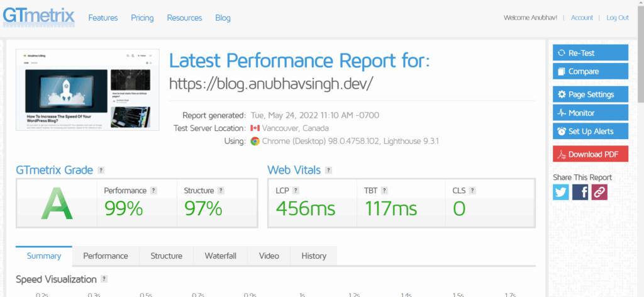Click the Canada flag icon

pyautogui.click(x=255, y=128)
